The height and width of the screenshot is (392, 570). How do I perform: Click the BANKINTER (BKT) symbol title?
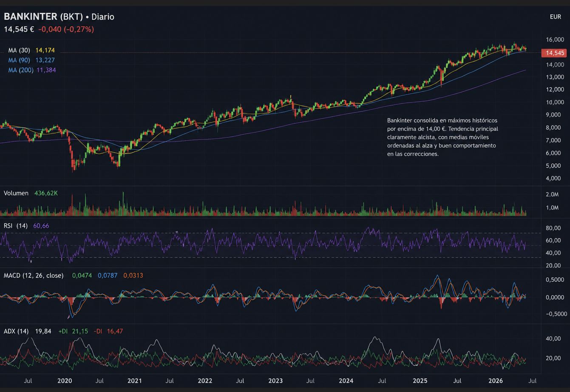tap(43, 17)
